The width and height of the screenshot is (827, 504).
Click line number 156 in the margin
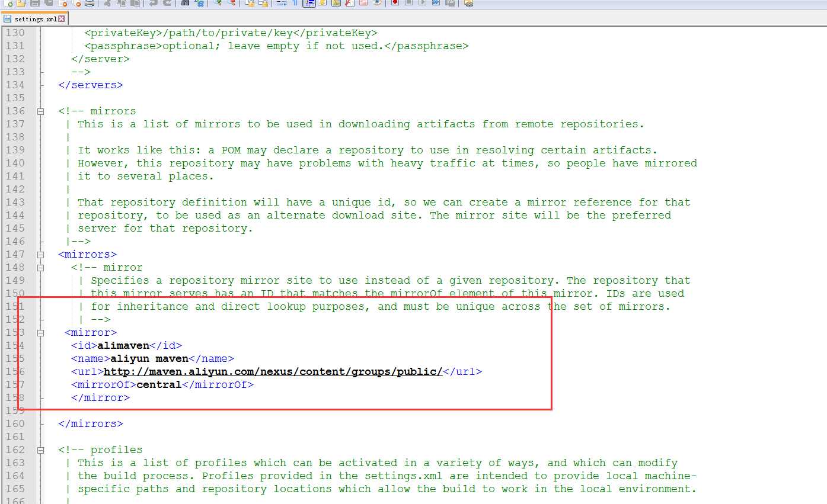pos(15,371)
